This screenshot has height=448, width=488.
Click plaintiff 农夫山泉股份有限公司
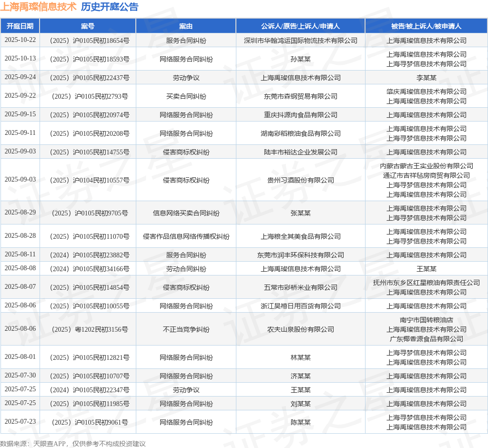pyautogui.click(x=301, y=329)
